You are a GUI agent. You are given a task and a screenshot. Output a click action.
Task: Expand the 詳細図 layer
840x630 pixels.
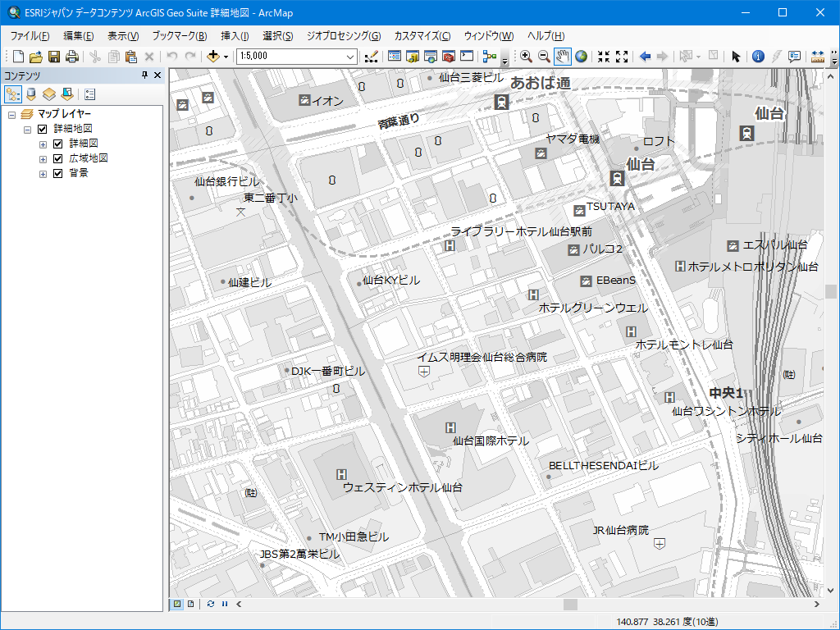(x=43, y=144)
